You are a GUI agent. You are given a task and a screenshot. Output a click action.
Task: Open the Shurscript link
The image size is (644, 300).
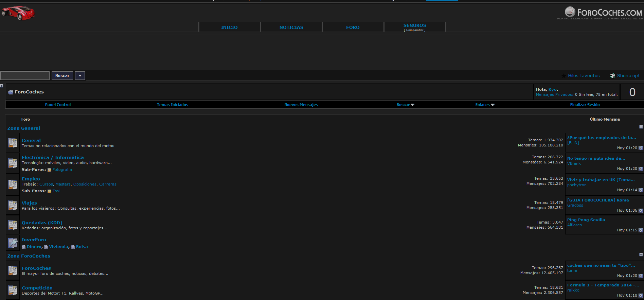628,76
